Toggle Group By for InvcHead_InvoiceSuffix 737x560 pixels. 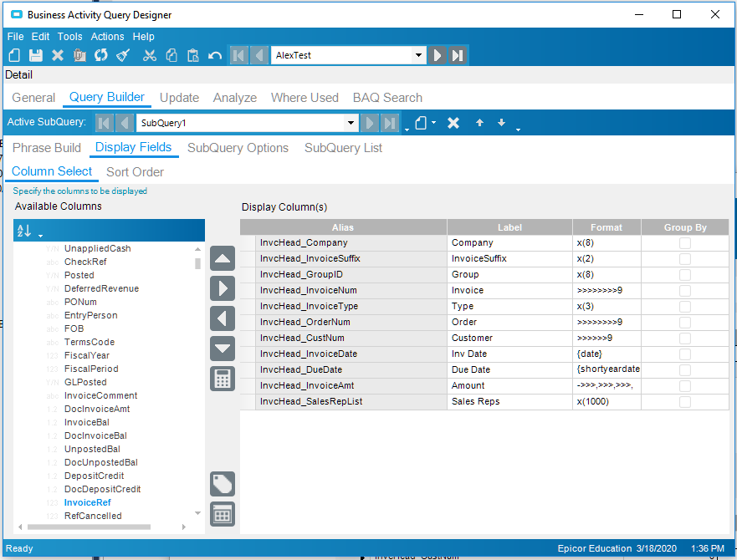click(x=685, y=259)
